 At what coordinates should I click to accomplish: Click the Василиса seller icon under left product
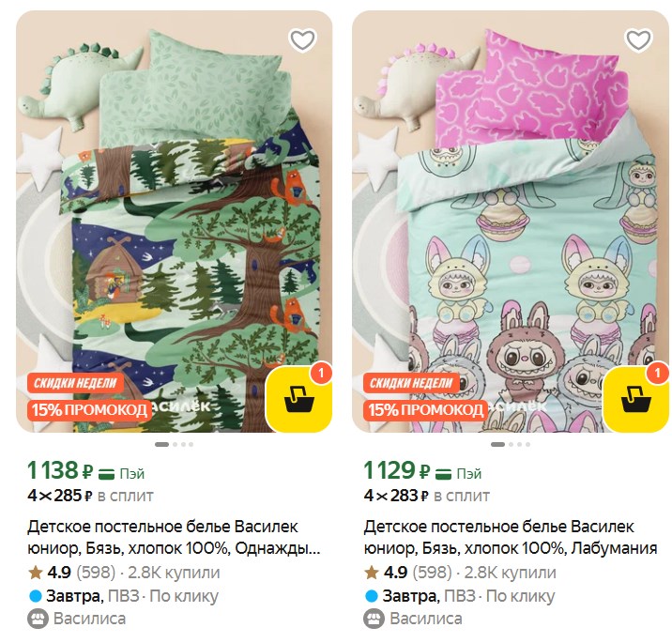pyautogui.click(x=38, y=619)
